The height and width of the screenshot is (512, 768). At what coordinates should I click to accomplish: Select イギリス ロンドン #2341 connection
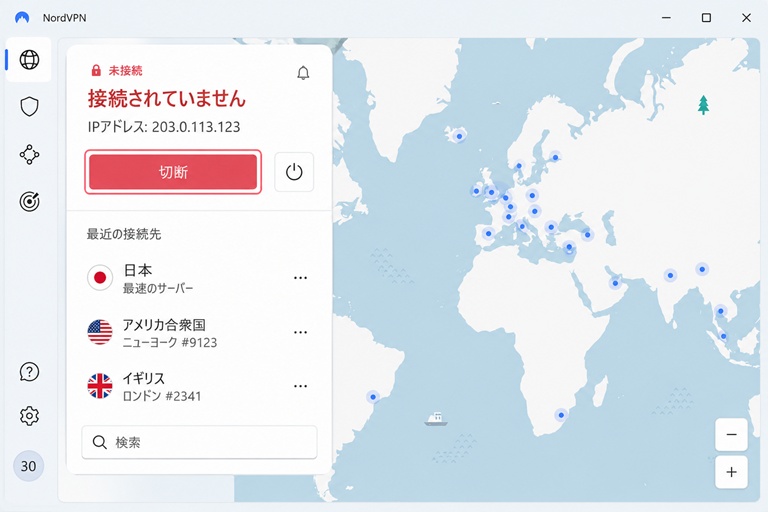[199, 386]
